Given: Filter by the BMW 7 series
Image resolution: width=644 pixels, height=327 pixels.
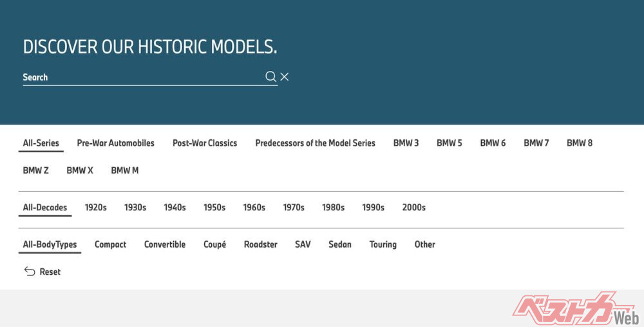Looking at the screenshot, I should pyautogui.click(x=536, y=143).
